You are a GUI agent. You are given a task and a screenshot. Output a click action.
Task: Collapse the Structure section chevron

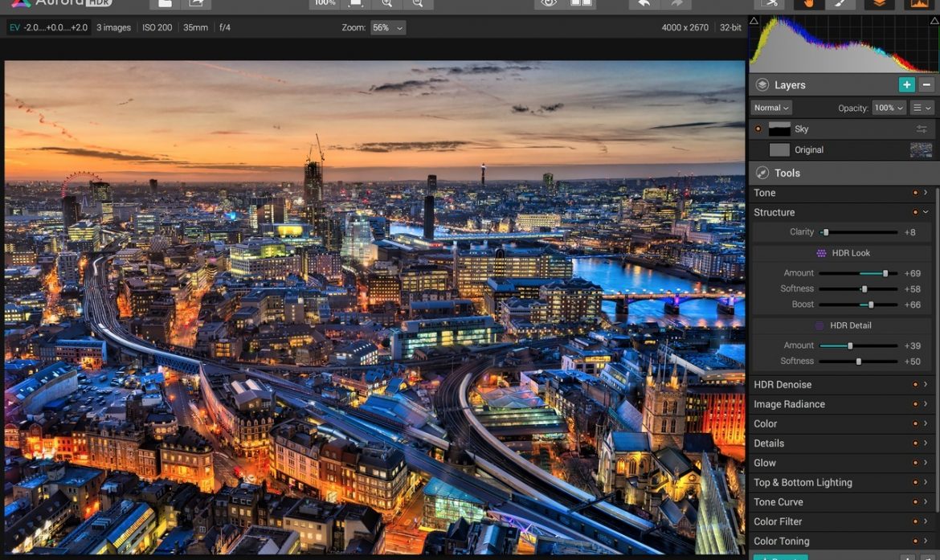pyautogui.click(x=926, y=212)
